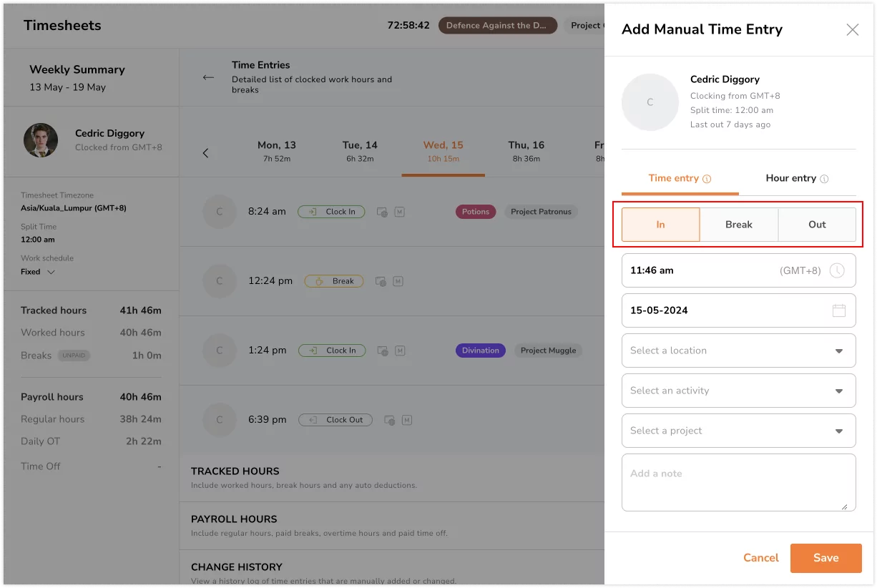Click location icon on 8:24 am entry
Viewport: 877px width, 588px height.
coord(382,212)
